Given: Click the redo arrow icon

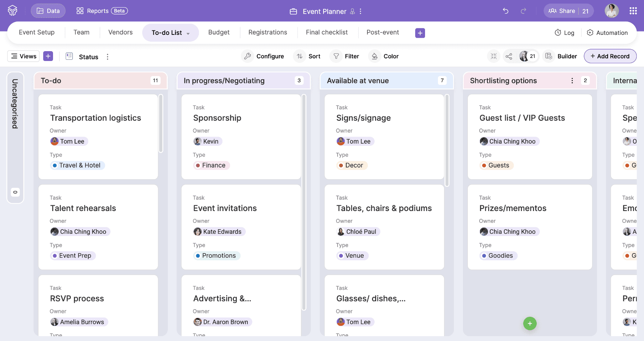Looking at the screenshot, I should [524, 11].
